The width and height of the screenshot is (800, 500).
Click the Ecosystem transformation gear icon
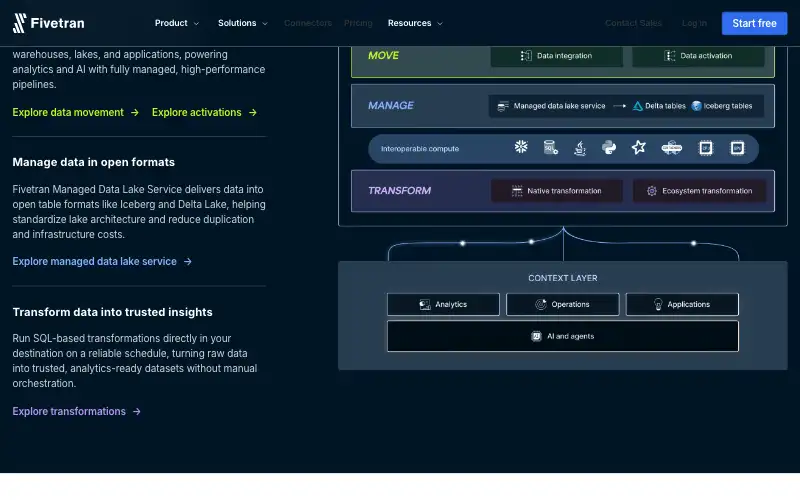pyautogui.click(x=652, y=191)
